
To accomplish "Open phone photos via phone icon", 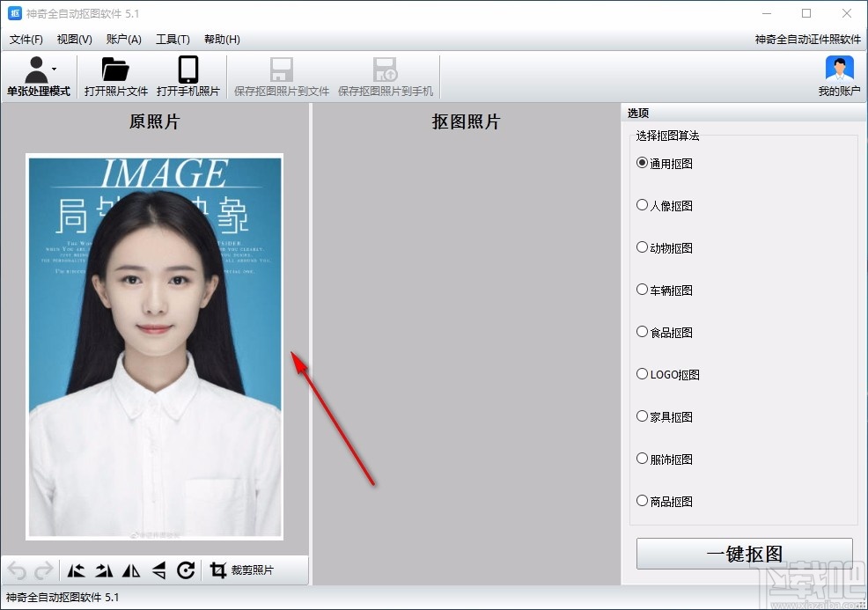I will pyautogui.click(x=188, y=70).
